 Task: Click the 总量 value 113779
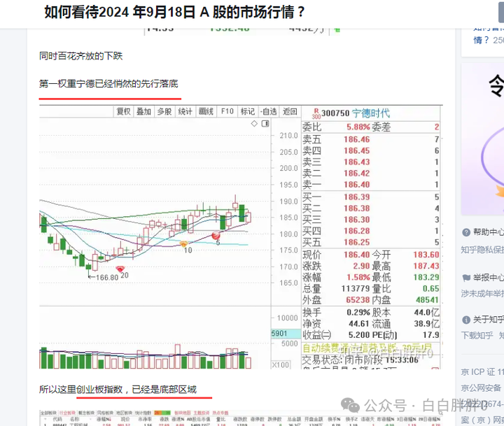356,288
